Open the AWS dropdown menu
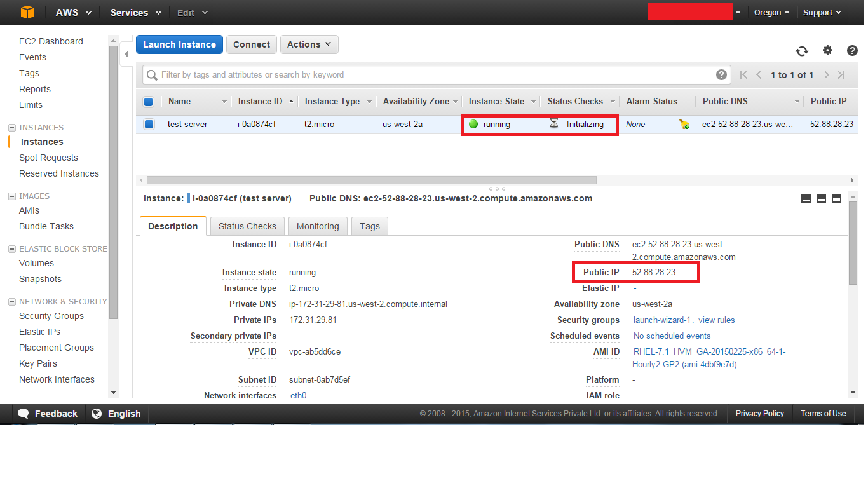868x488 pixels. pos(74,12)
